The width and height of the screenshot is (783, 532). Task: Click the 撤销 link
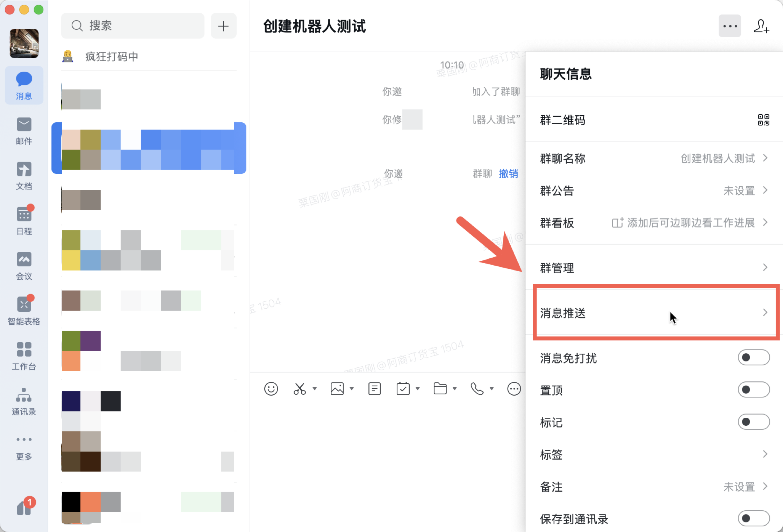click(508, 173)
